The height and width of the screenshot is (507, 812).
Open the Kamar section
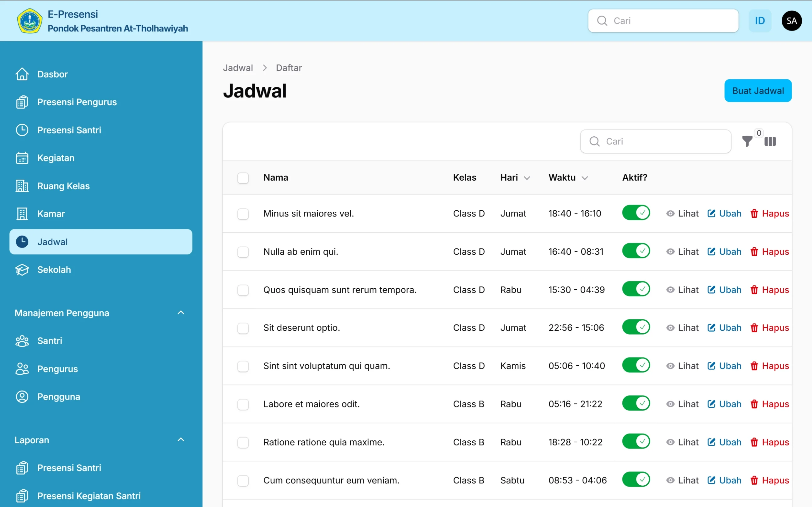[51, 213]
